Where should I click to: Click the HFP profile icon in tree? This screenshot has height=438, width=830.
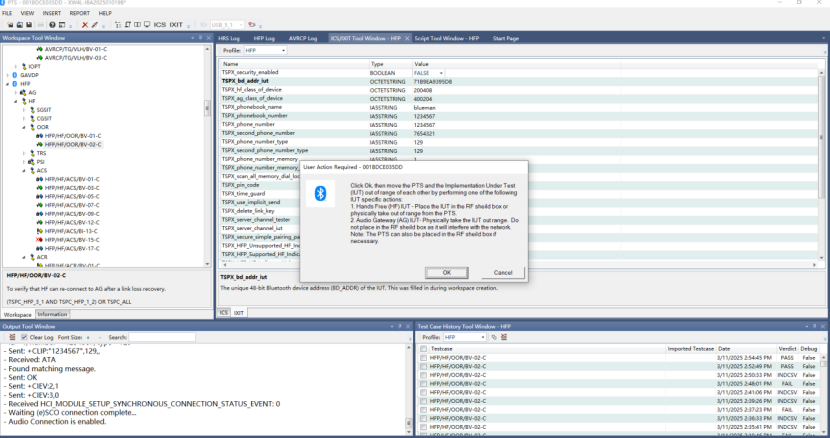tap(15, 84)
